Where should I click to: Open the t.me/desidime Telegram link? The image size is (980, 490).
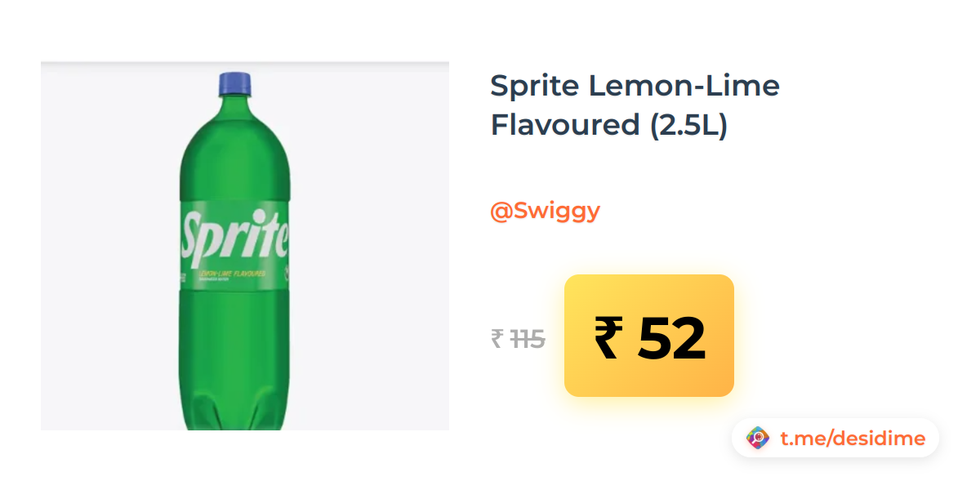click(853, 439)
